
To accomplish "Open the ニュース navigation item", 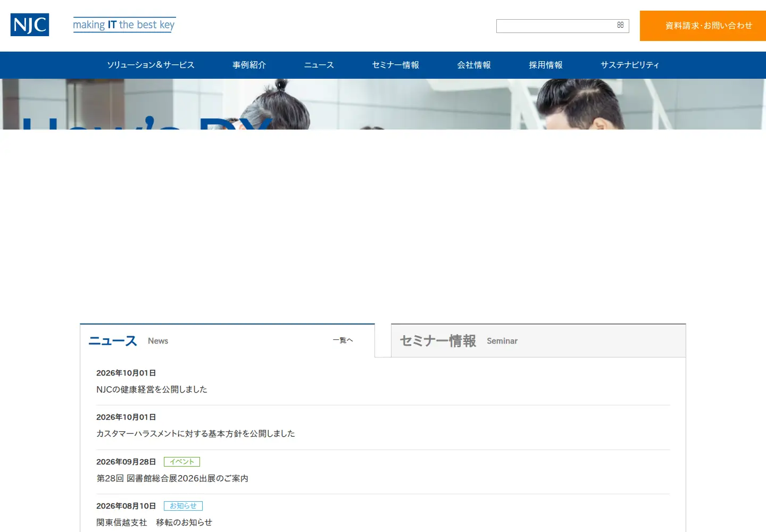I will 319,65.
